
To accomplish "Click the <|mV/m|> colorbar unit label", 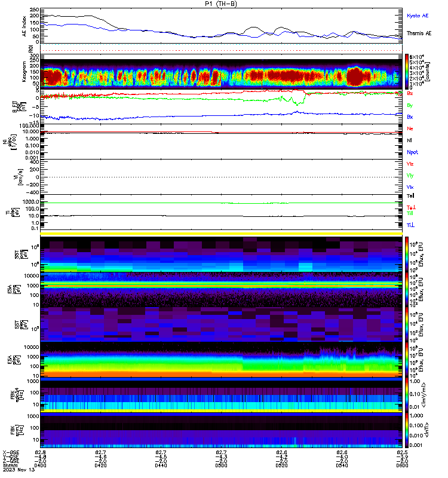I will (x=424, y=396).
